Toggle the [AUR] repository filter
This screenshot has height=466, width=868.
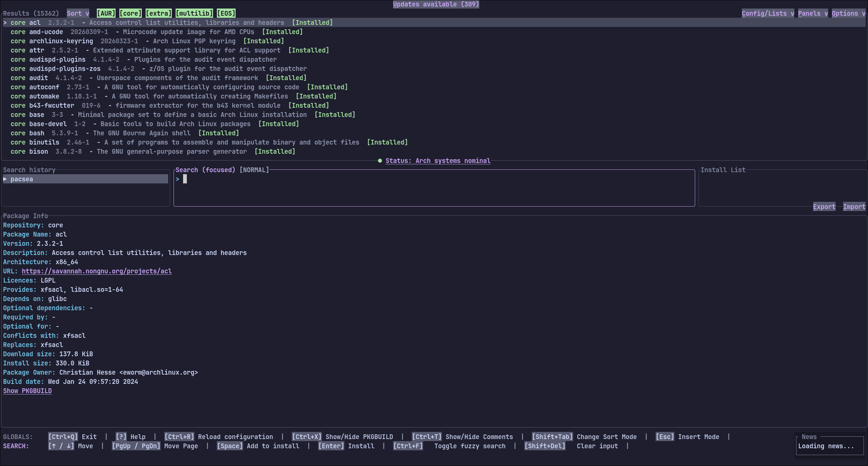tap(106, 13)
